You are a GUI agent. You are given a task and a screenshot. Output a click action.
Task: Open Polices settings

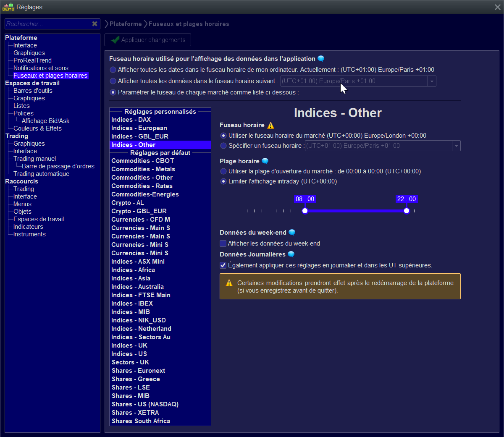point(24,113)
